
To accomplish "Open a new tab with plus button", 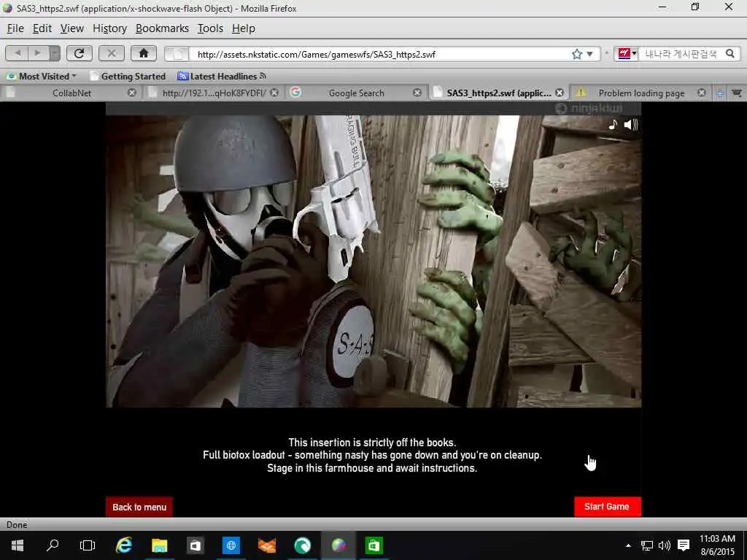I will pos(720,93).
